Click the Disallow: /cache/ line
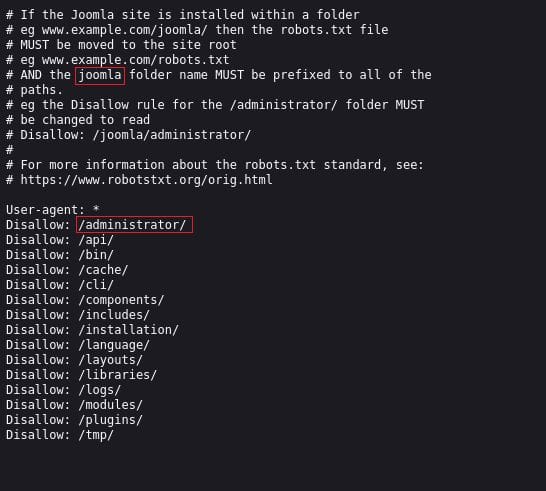The height and width of the screenshot is (491, 546). [x=67, y=270]
